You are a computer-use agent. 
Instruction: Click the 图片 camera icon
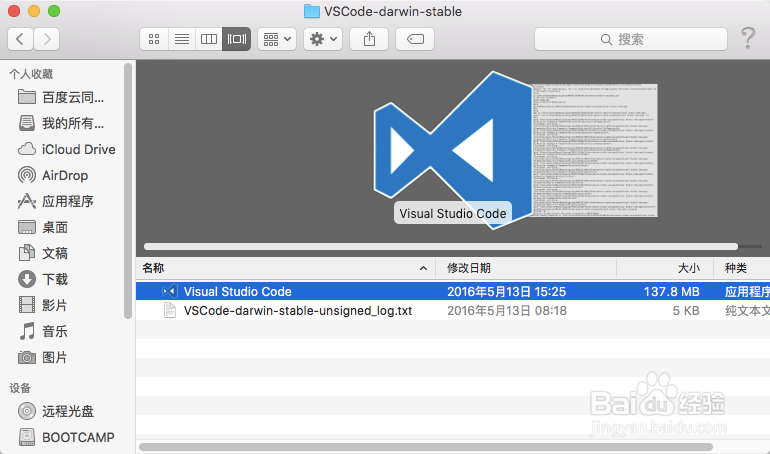click(x=27, y=357)
